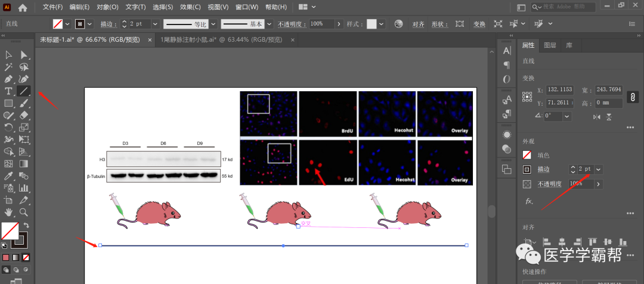Set the toolbox color mode to None
The height and width of the screenshot is (284, 644).
[x=26, y=258]
